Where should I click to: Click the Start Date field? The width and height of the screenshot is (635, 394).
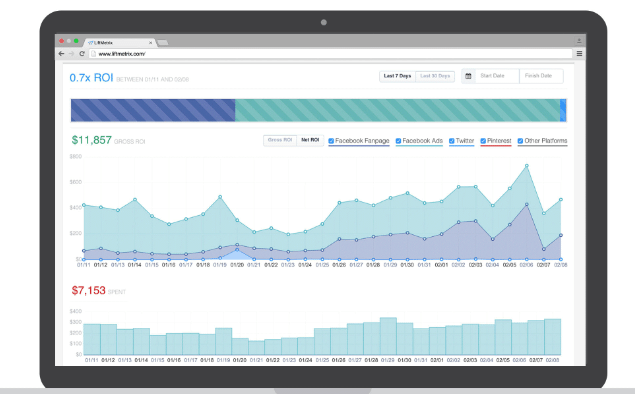point(496,76)
